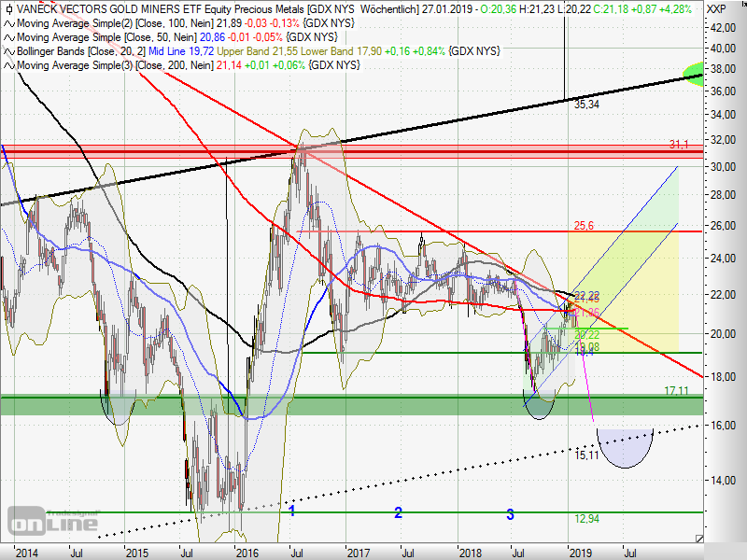The image size is (747, 560).
Task: Click the blue semicircle target below the 15,11 label
Action: tap(625, 448)
